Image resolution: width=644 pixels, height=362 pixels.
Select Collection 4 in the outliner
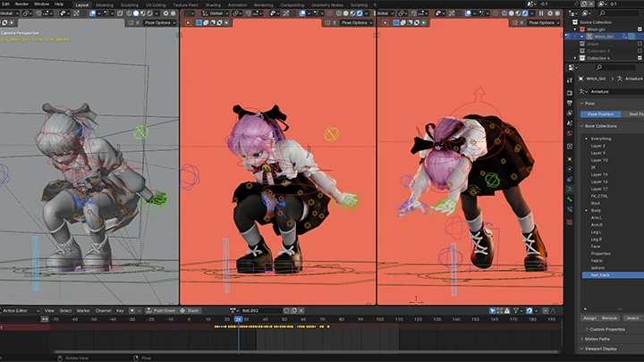pyautogui.click(x=598, y=58)
